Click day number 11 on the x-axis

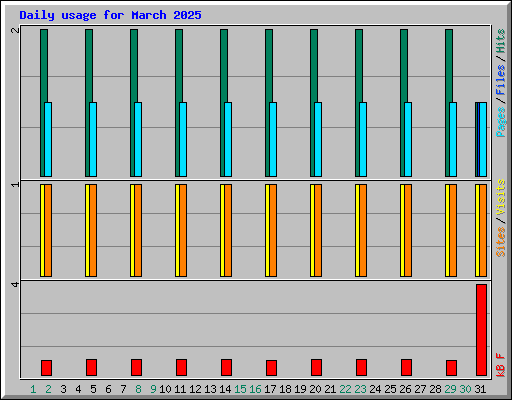pos(180,389)
